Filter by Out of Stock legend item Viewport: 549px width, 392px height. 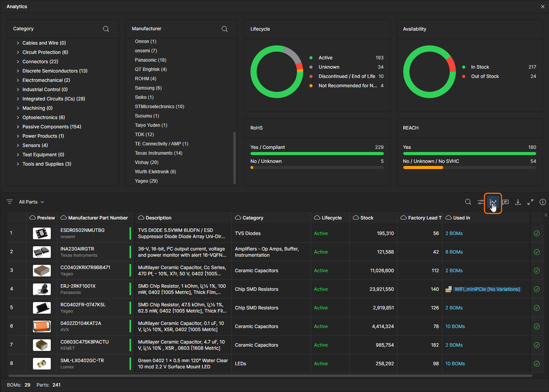tap(485, 76)
